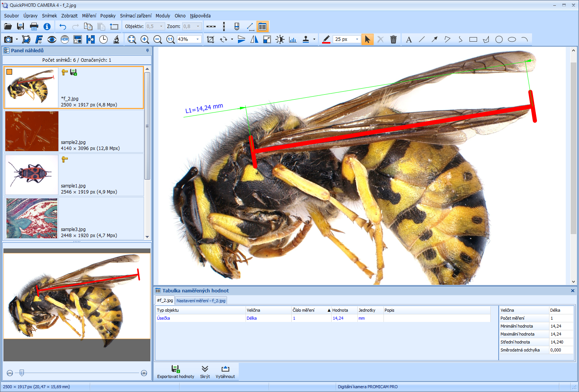Open the Deep Focus F module
This screenshot has width=579, height=392.
click(39, 39)
